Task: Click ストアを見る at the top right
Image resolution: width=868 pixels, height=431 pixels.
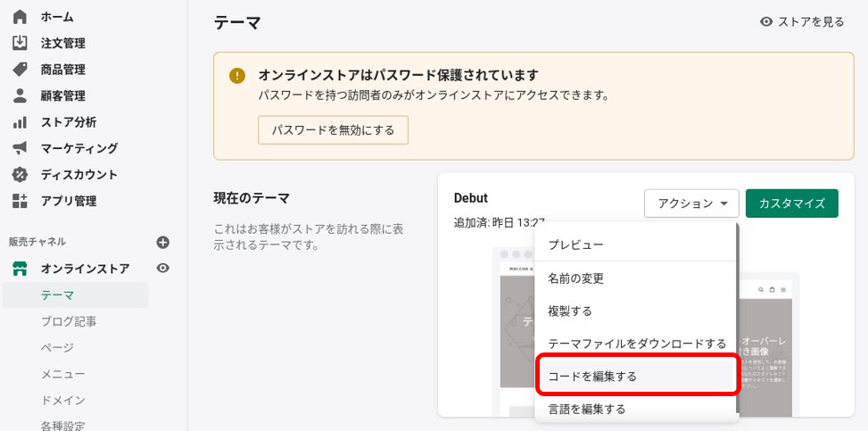Action: point(802,22)
